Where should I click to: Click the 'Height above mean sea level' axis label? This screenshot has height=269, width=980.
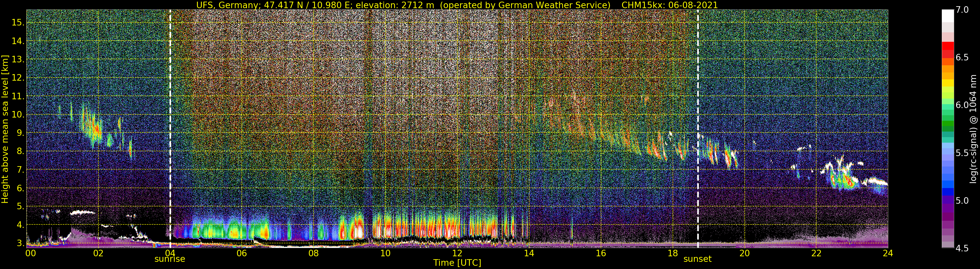coord(5,129)
